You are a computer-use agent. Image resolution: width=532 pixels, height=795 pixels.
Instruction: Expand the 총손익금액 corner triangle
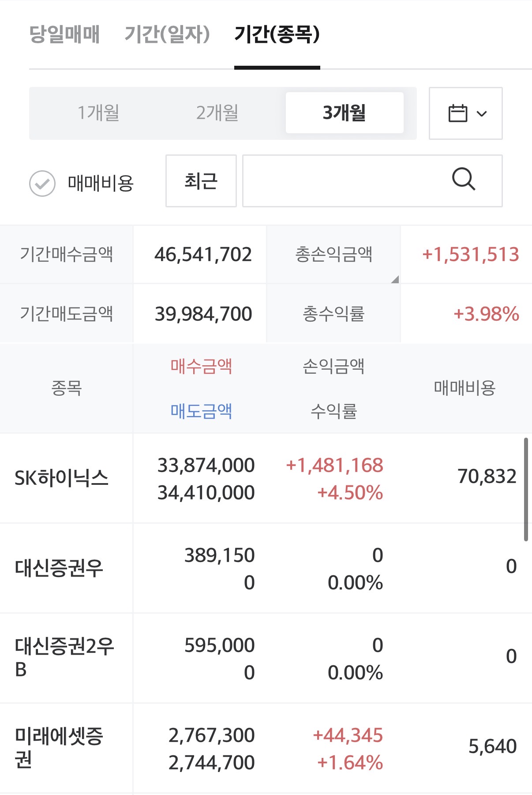pos(395,279)
